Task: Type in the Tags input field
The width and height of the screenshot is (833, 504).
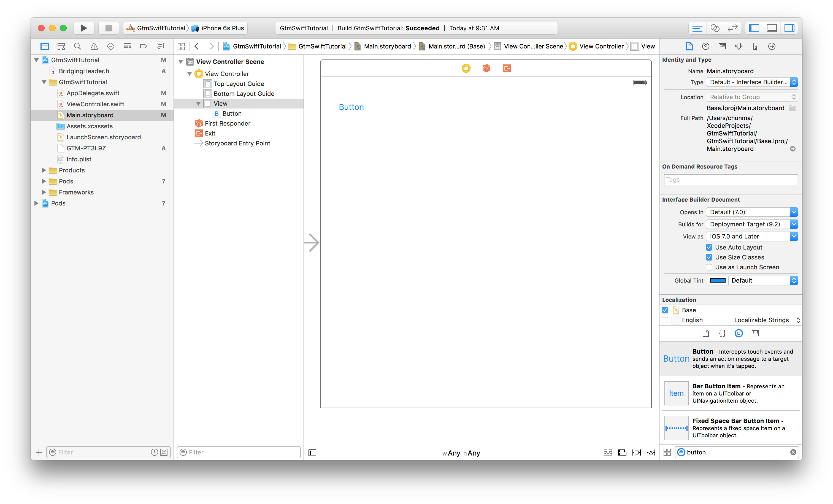Action: 729,179
